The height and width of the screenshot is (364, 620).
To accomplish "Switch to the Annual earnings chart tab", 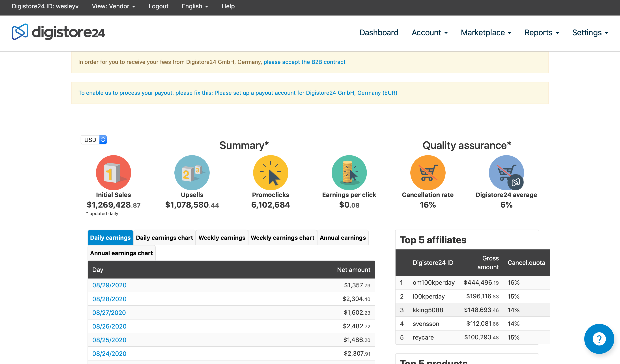I will (121, 253).
